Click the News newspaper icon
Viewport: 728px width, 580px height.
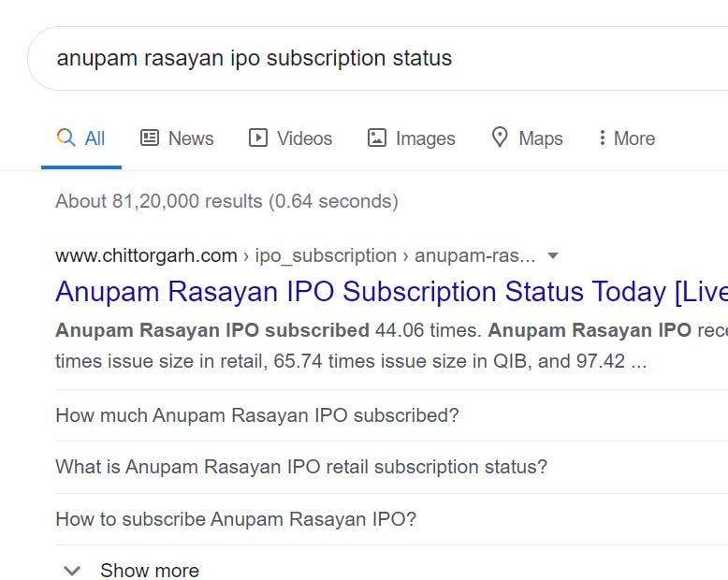point(150,138)
